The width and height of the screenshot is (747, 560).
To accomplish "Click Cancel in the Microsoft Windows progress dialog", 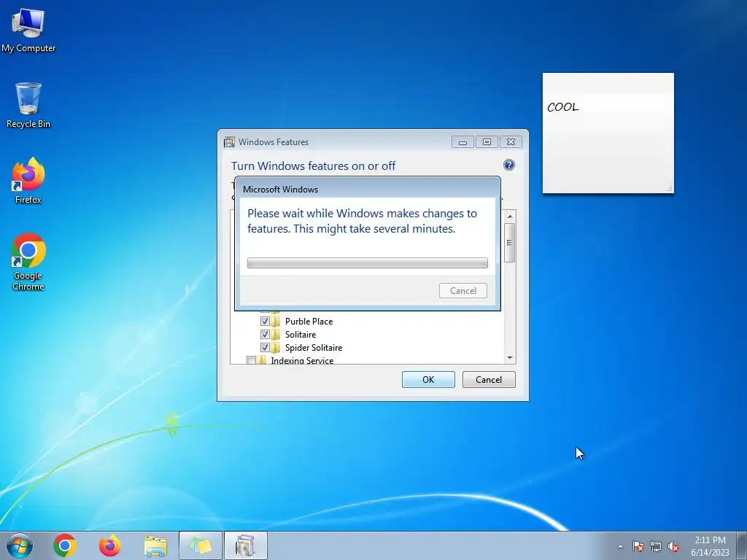I will [x=463, y=290].
